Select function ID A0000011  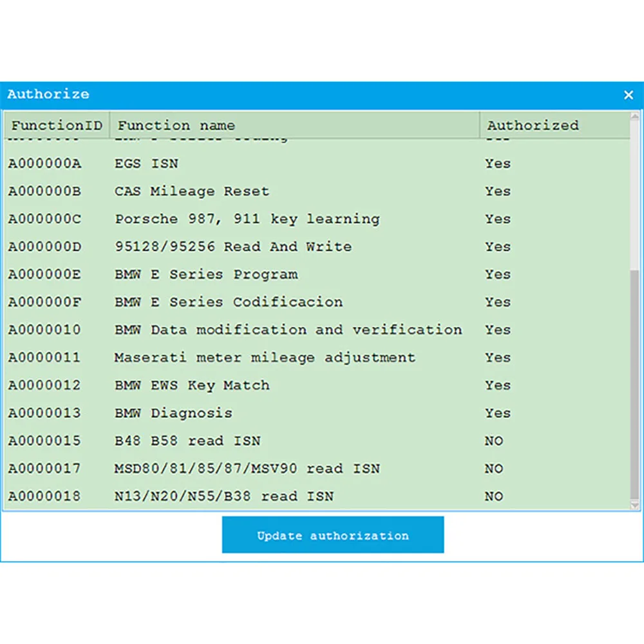(44, 357)
